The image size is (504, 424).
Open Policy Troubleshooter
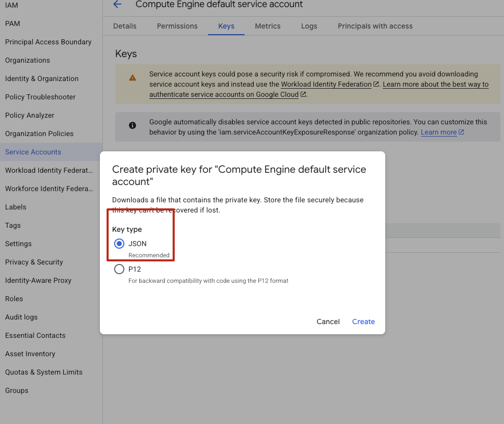point(40,97)
